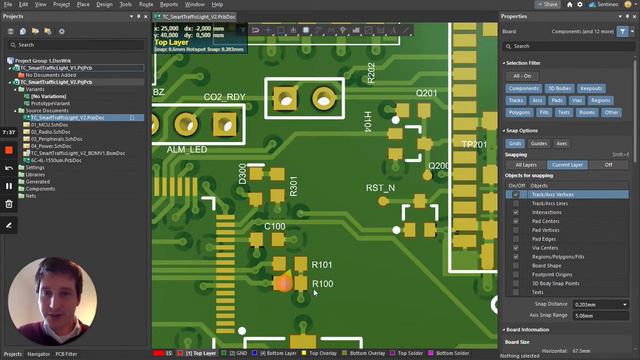Click the Top Overlay yellow color swatch
Screen dimensions: 640x360
[x=304, y=353]
